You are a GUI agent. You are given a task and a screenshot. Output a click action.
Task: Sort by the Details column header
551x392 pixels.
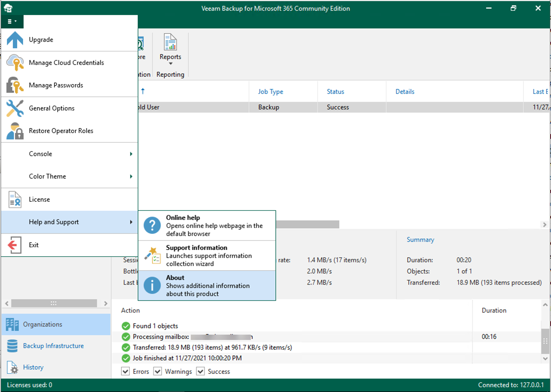[405, 92]
